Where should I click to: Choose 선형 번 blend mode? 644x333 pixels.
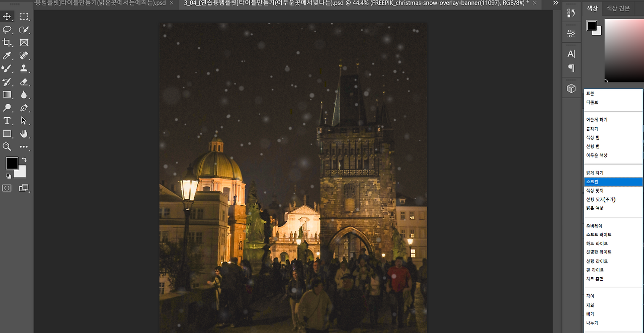pos(613,146)
